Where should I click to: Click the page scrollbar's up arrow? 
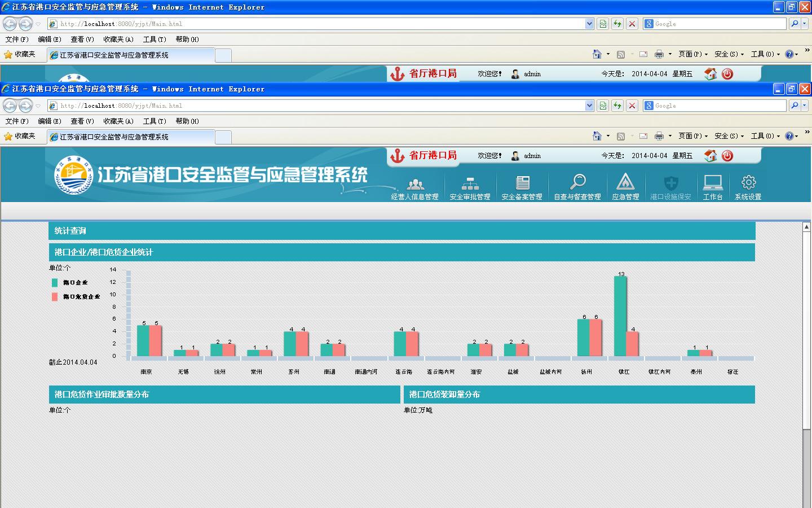806,227
